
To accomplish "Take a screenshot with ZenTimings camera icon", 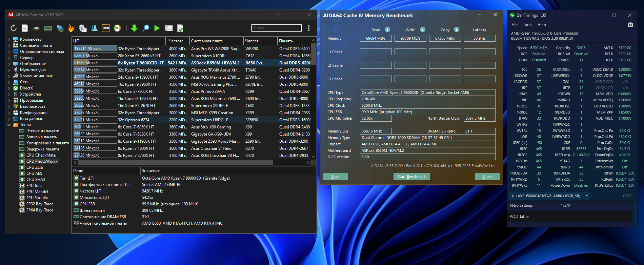I will point(630,25).
